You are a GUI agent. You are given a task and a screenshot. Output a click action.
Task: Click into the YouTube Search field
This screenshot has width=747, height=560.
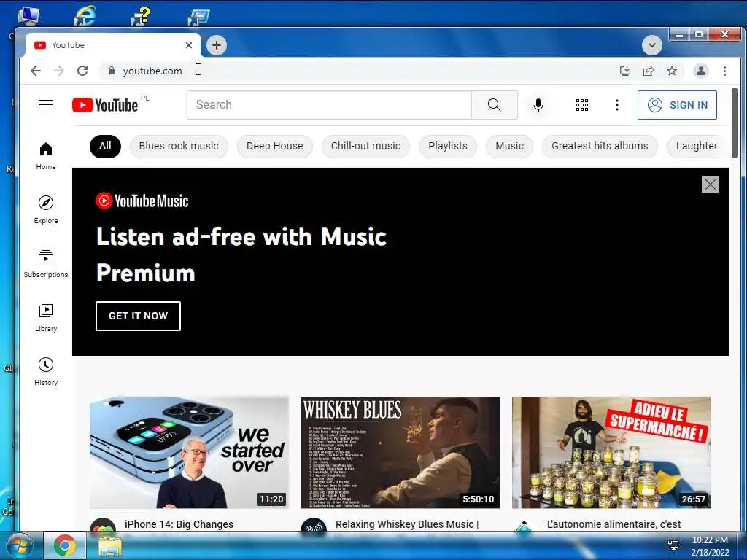pyautogui.click(x=329, y=105)
